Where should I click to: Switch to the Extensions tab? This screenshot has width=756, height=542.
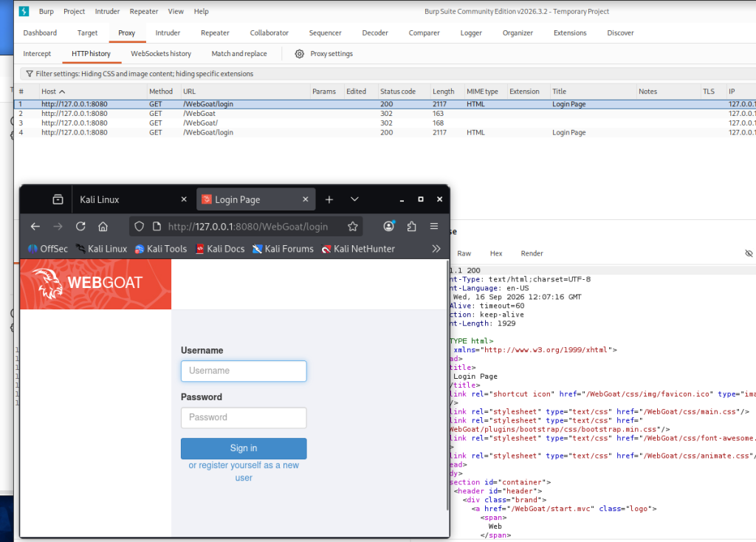click(x=570, y=32)
